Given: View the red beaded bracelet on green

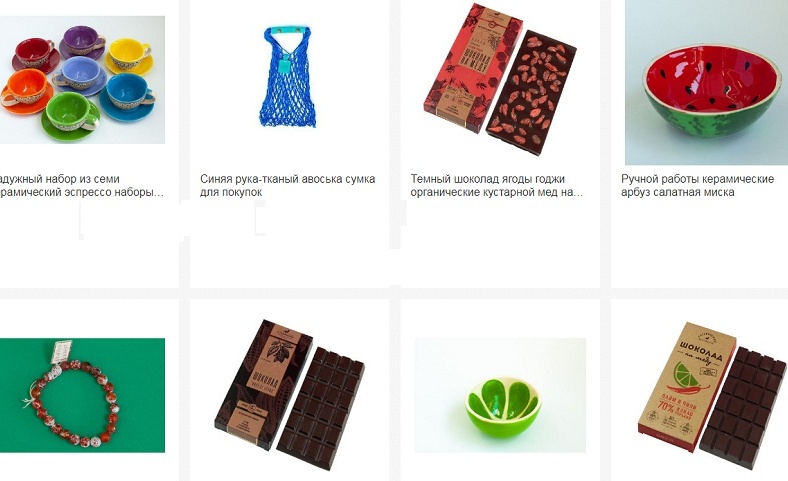Looking at the screenshot, I should point(82,395).
